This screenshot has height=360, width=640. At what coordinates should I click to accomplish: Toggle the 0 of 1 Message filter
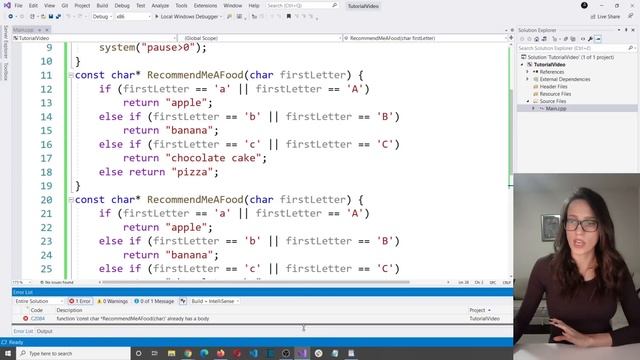154,301
